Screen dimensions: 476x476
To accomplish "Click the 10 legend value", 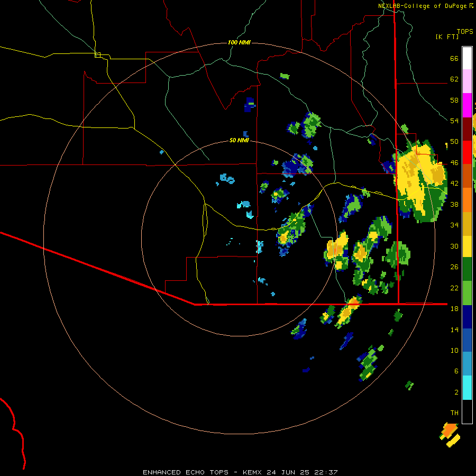I will tap(454, 351).
